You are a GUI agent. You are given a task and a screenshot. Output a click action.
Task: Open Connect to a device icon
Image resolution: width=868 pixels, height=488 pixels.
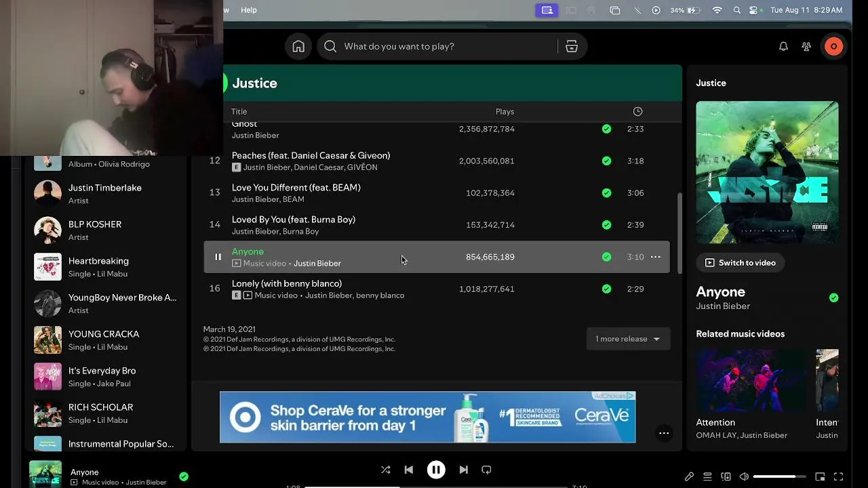pos(726,476)
